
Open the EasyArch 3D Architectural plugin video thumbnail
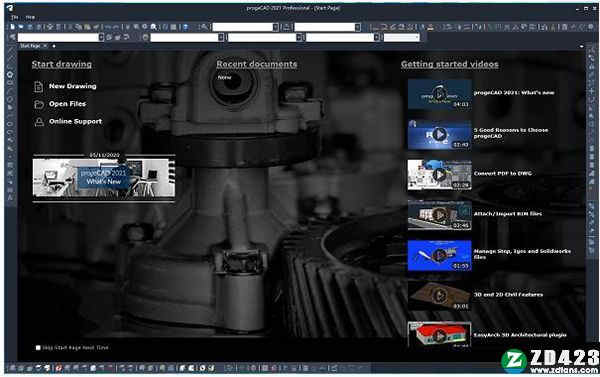click(439, 335)
